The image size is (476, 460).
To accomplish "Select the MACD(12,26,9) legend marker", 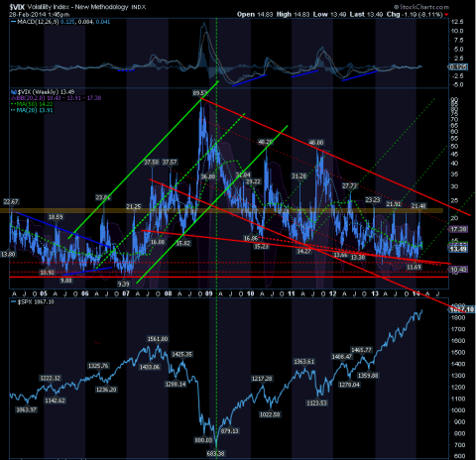I will [14, 22].
